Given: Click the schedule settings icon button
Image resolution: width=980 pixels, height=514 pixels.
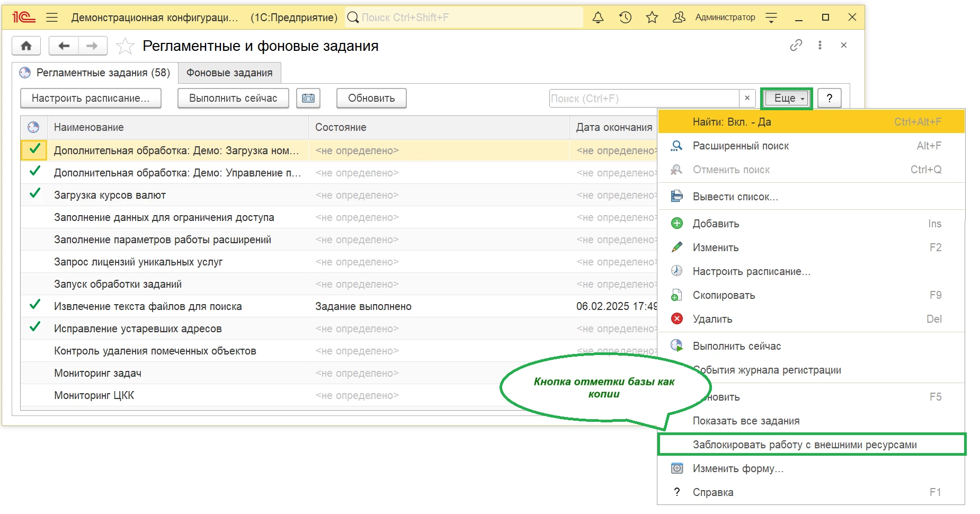Looking at the screenshot, I should pos(308,98).
